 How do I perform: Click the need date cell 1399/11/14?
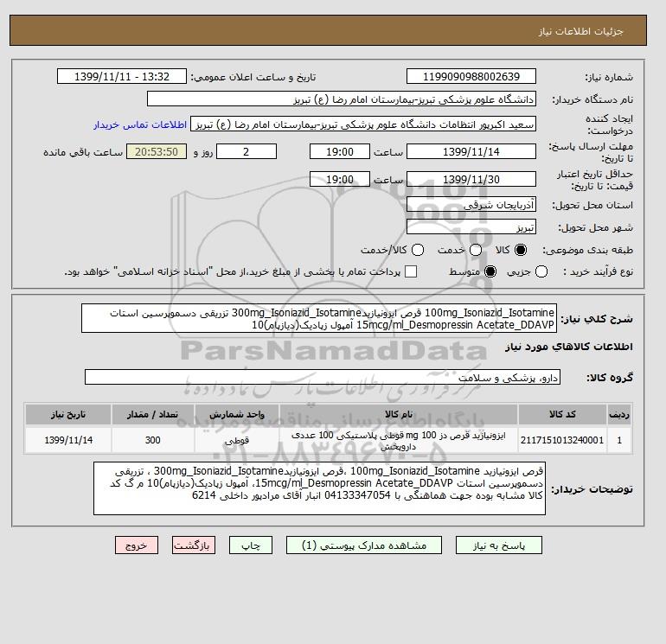click(x=68, y=440)
